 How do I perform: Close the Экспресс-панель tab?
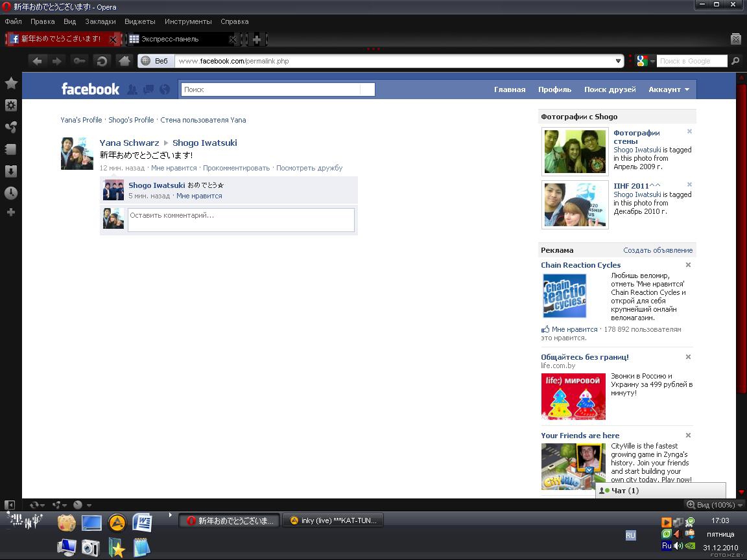pos(233,40)
